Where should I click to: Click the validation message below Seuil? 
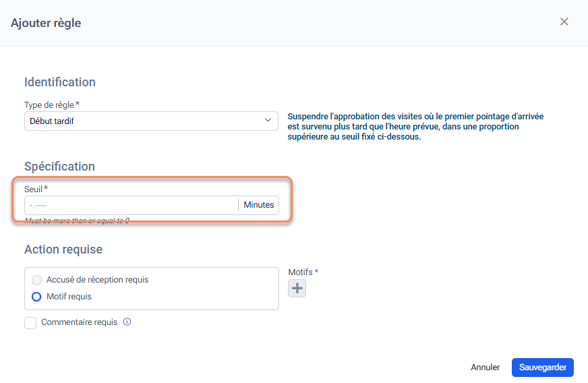[76, 220]
